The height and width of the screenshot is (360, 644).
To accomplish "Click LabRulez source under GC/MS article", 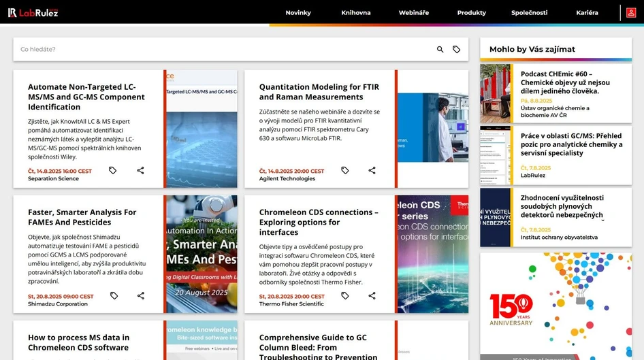I will point(533,176).
